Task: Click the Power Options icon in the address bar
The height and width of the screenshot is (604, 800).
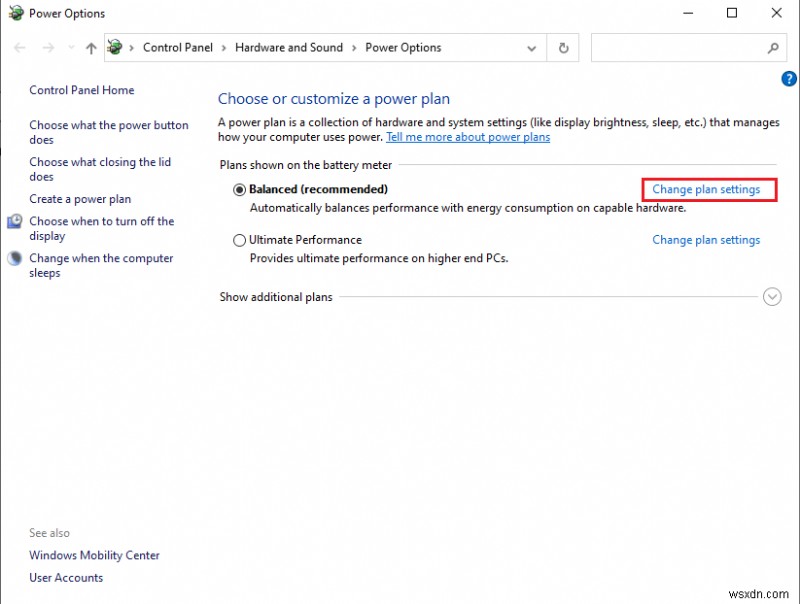Action: point(114,47)
